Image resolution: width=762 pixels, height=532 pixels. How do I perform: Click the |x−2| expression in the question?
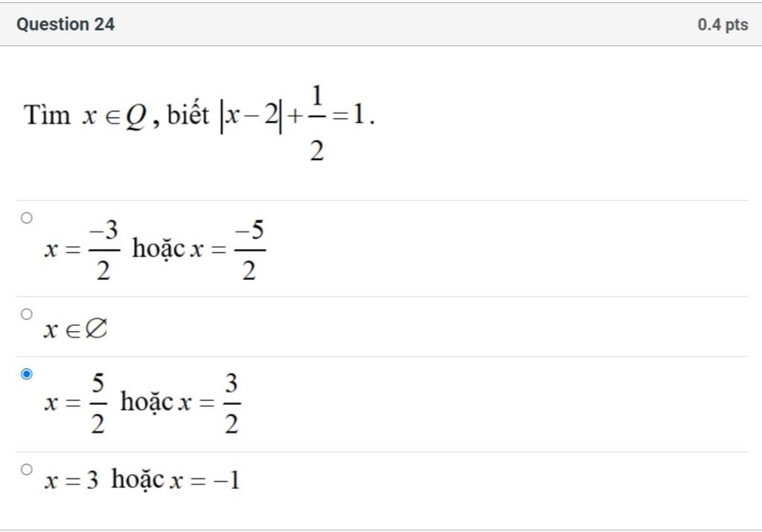[251, 116]
